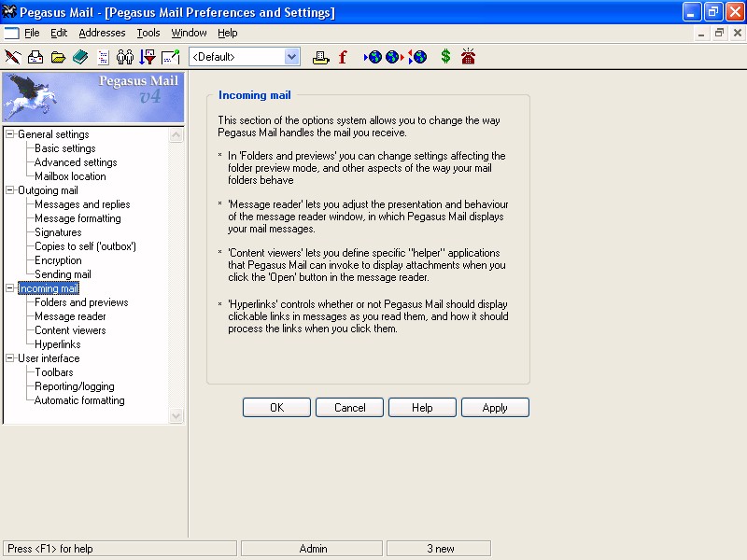Image resolution: width=747 pixels, height=560 pixels.
Task: Open the File menu
Action: [32, 33]
